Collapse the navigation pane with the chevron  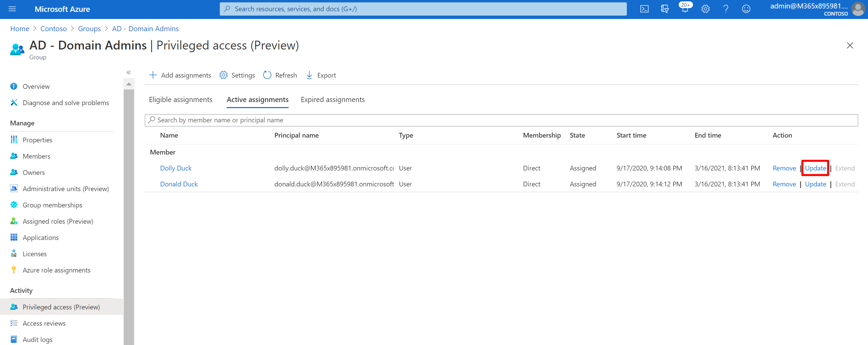click(x=129, y=72)
